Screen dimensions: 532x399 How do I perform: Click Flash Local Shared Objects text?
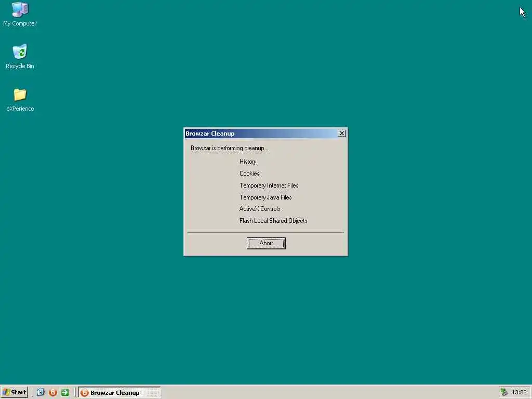[273, 220]
